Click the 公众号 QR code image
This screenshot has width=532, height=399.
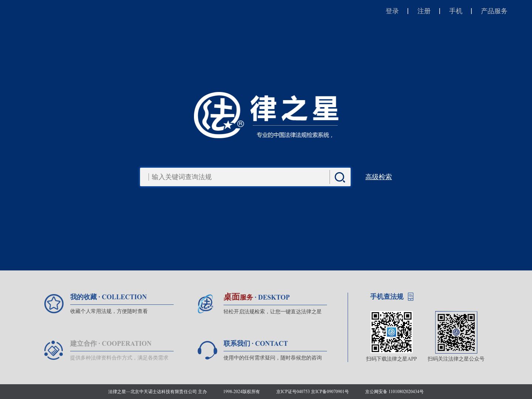tap(456, 332)
